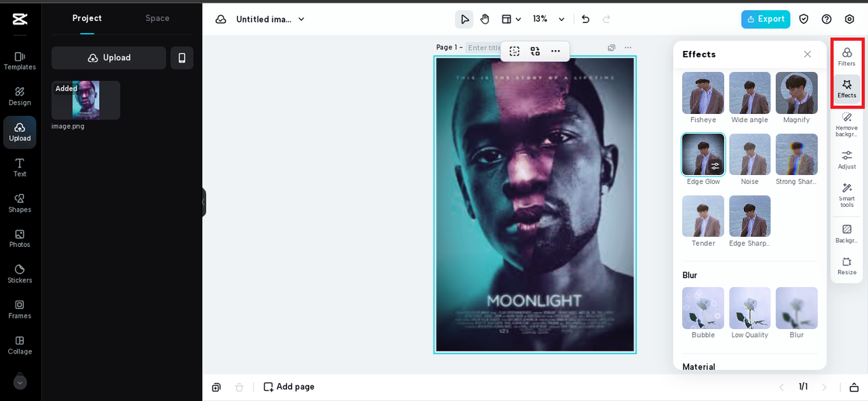The image size is (868, 401).
Task: Open the Frames sidebar panel
Action: (20, 309)
